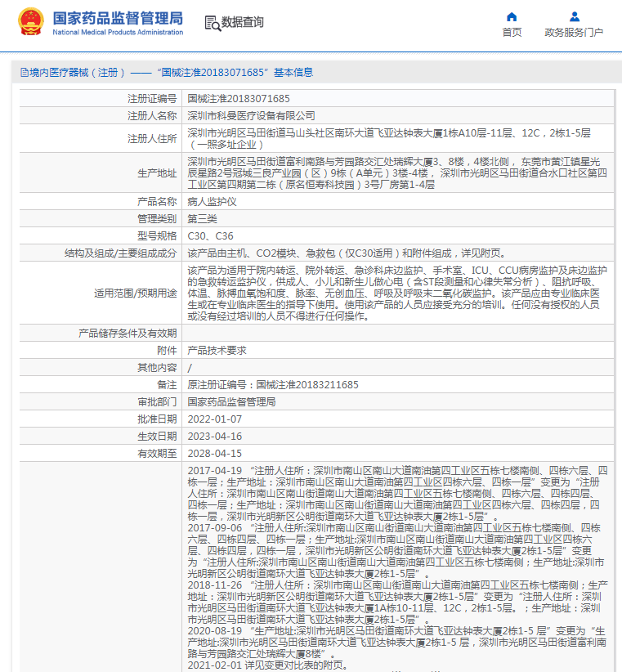
Task: Click the 产品技术要求 attachment entry
Action: 217,350
